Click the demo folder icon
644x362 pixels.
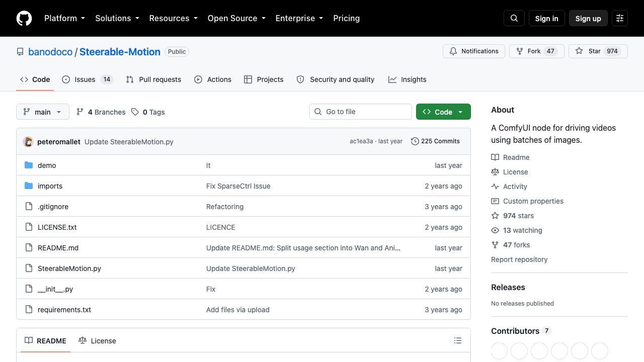(x=29, y=165)
